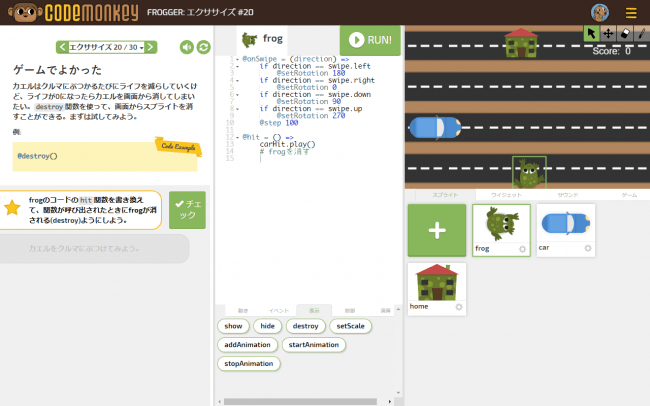The image size is (650, 406).
Task: Open the user avatar profile
Action: (600, 12)
